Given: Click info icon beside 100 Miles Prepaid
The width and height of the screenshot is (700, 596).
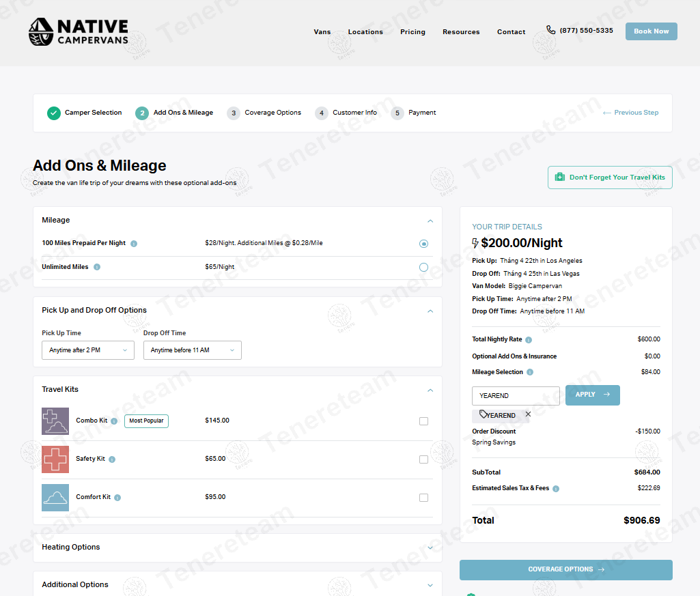Looking at the screenshot, I should coord(134,244).
